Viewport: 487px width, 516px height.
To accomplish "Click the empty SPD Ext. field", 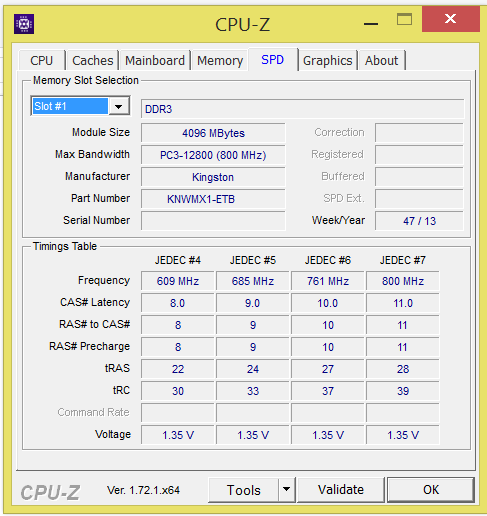I will click(419, 199).
